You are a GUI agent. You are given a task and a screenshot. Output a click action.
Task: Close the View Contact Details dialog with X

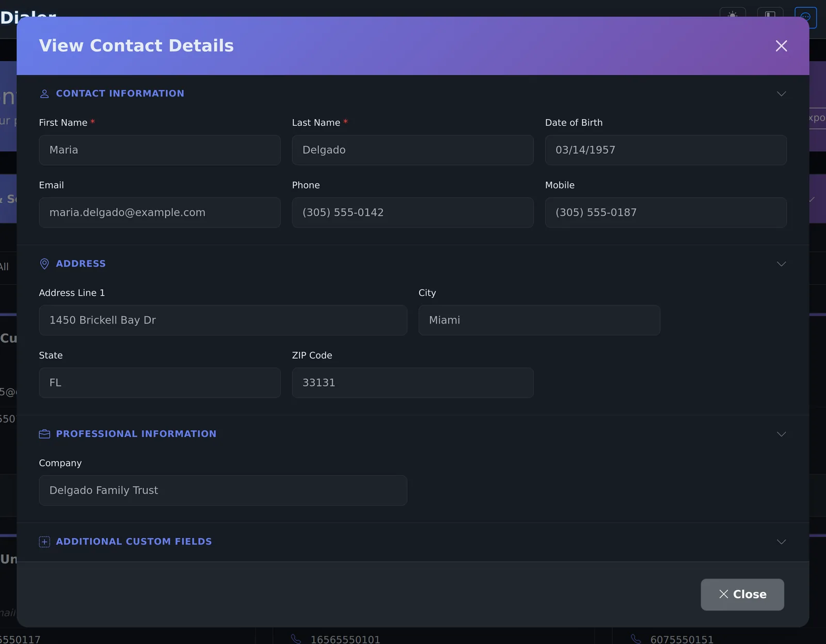781,46
